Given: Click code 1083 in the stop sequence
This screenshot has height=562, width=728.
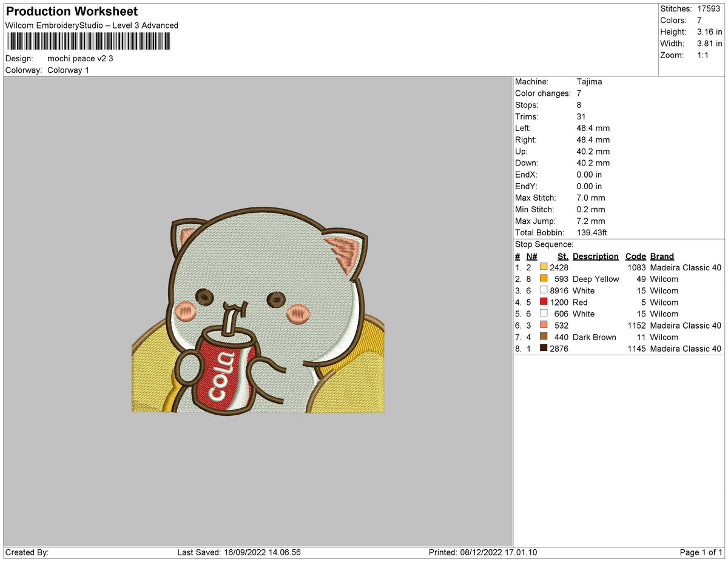Looking at the screenshot, I should click(637, 267).
